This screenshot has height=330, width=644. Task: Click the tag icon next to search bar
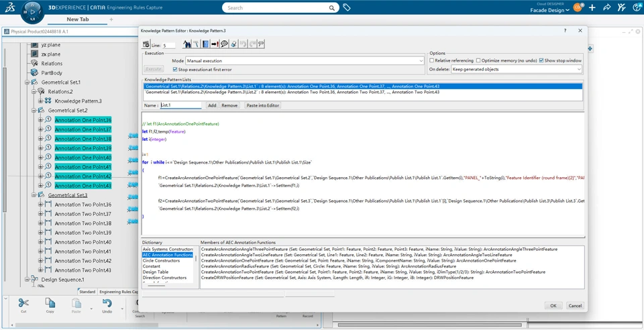pos(347,7)
